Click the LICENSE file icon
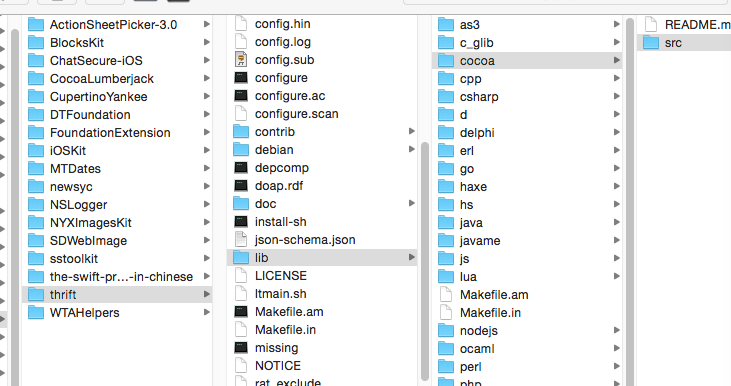This screenshot has height=386, width=731. point(241,276)
